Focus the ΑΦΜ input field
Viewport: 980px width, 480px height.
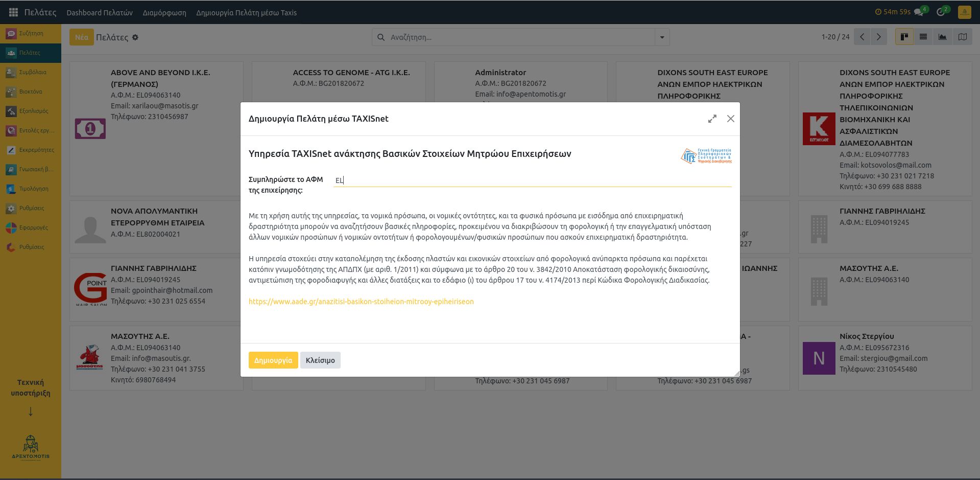pyautogui.click(x=532, y=180)
